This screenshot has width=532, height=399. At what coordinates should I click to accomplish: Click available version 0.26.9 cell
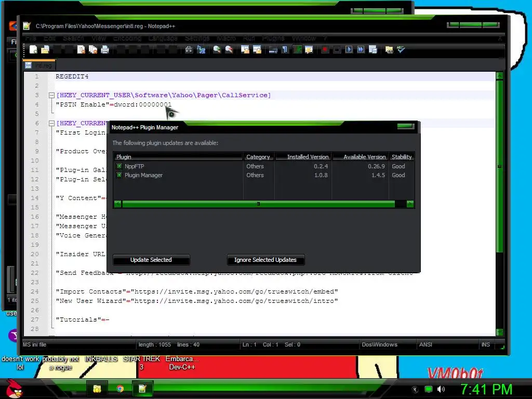coord(376,166)
